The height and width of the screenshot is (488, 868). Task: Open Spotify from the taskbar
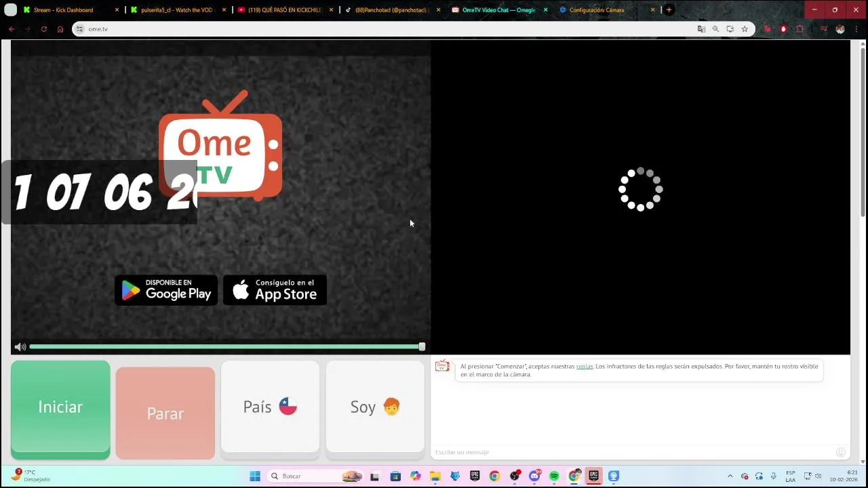coord(554,476)
